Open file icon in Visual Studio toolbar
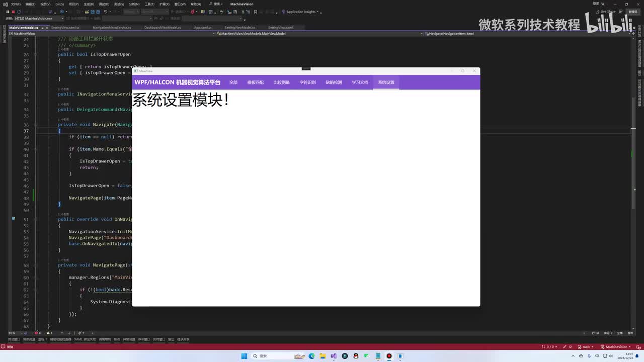644x362 pixels. click(x=87, y=12)
